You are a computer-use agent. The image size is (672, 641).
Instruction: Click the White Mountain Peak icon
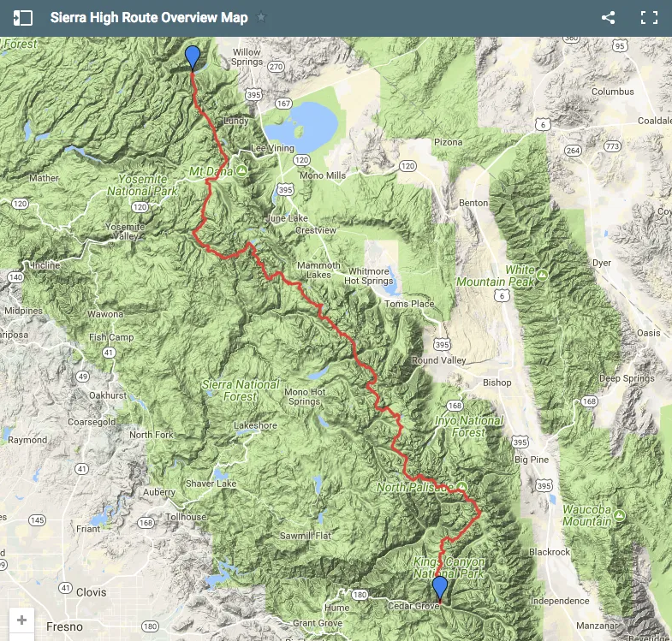click(x=542, y=275)
